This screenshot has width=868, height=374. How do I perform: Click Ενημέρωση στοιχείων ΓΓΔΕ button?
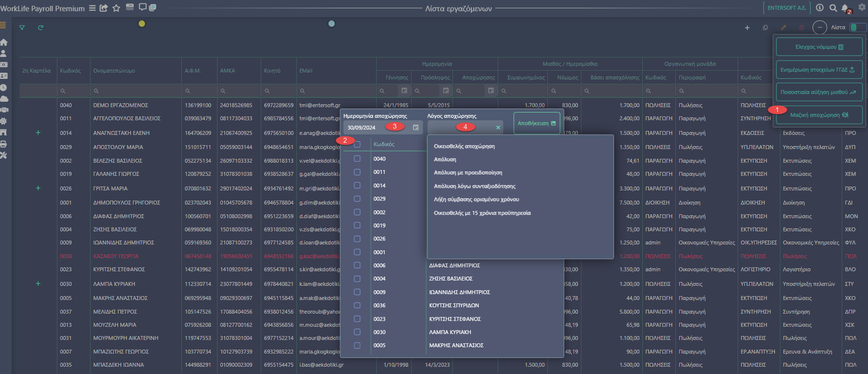(x=819, y=70)
